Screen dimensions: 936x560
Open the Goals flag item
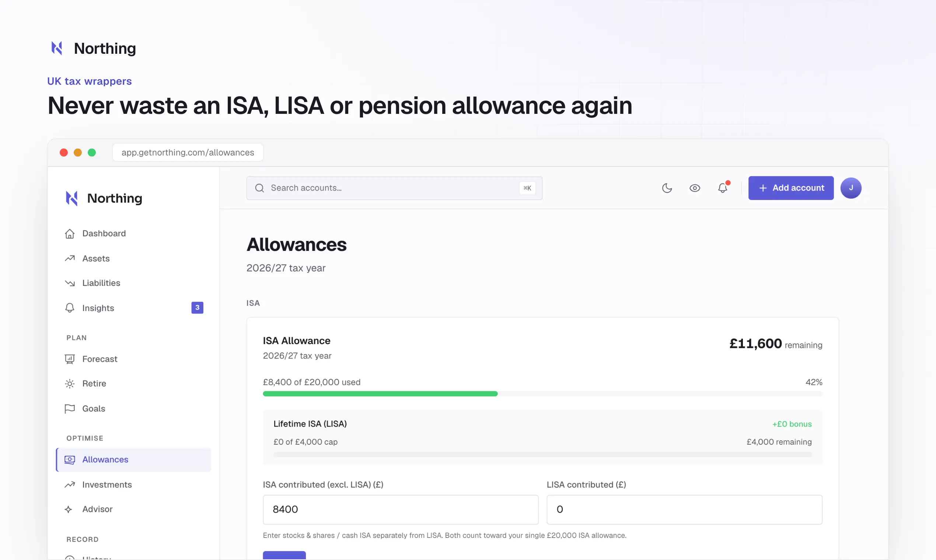point(134,409)
